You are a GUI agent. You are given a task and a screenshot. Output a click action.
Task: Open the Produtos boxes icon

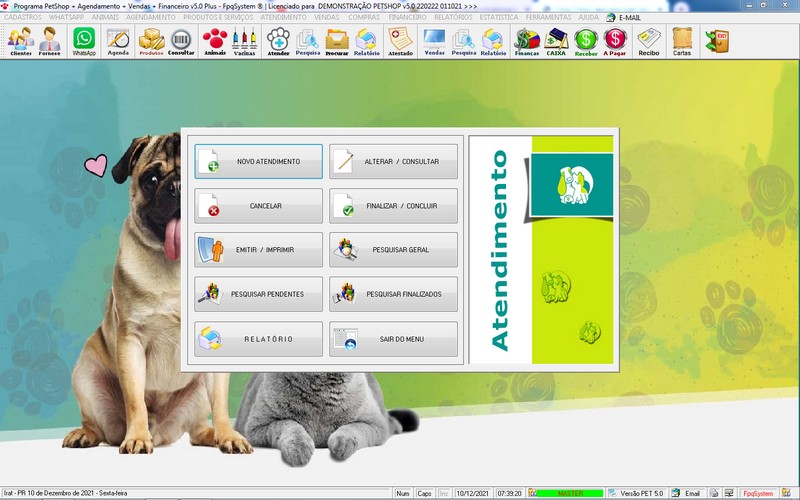point(152,42)
